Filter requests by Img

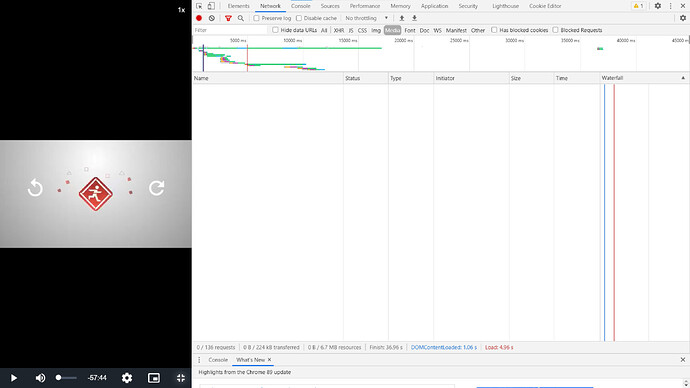click(x=376, y=30)
